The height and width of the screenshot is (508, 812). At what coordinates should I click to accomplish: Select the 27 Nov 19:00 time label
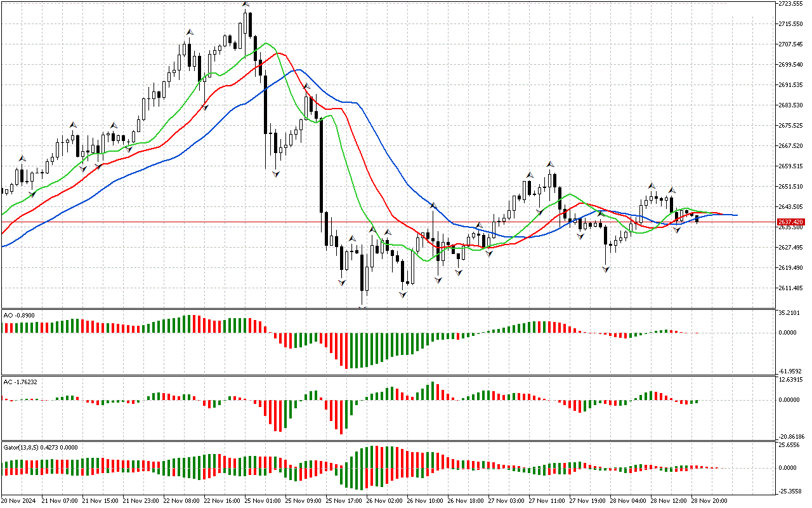[x=587, y=501]
